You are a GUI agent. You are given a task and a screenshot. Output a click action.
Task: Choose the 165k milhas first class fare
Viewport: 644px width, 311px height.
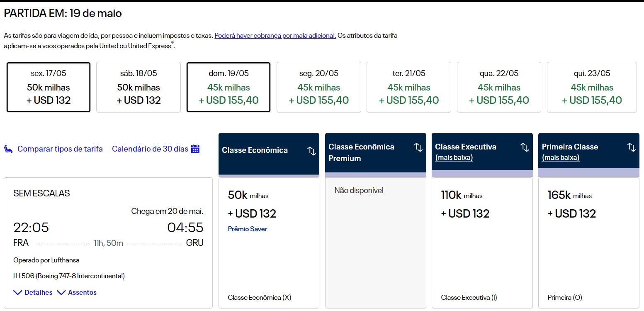588,243
